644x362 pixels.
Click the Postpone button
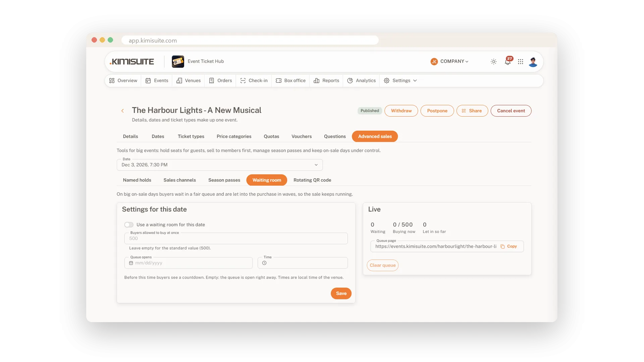437,111
